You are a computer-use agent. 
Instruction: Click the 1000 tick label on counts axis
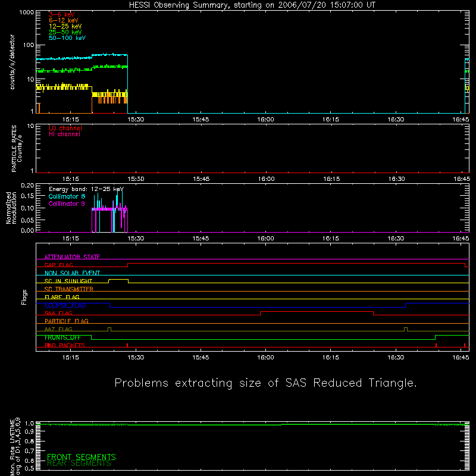point(27,12)
